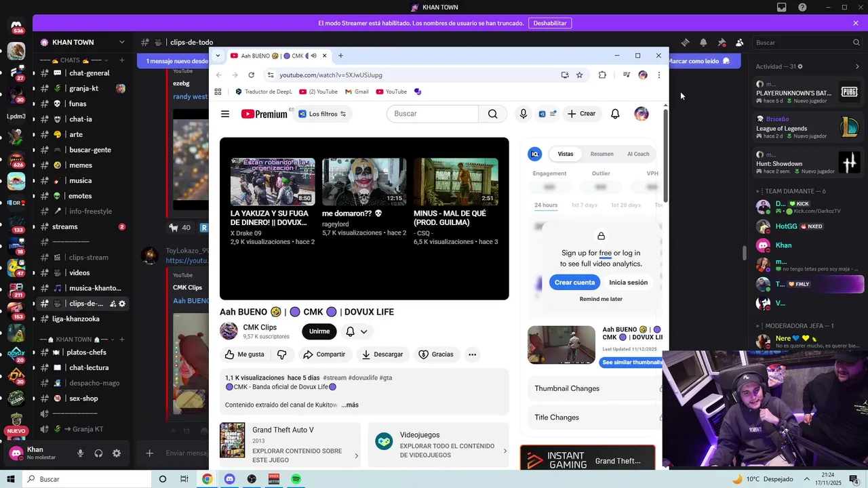The width and height of the screenshot is (868, 488).
Task: Open Chrome apps grid in bookmarks bar
Action: point(218,91)
